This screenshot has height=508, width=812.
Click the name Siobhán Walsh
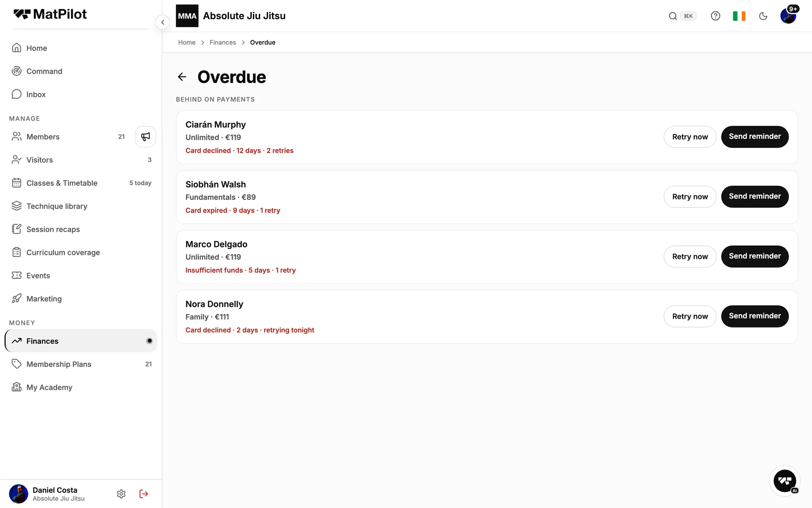216,185
